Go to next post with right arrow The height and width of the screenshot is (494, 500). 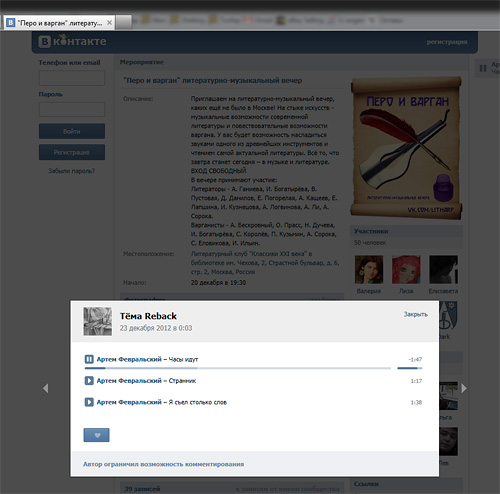(x=464, y=388)
